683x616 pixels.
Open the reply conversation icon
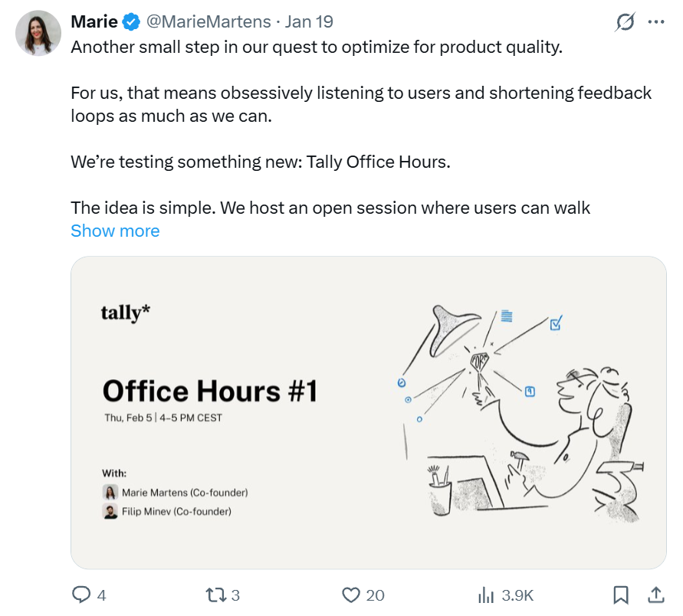pos(82,595)
